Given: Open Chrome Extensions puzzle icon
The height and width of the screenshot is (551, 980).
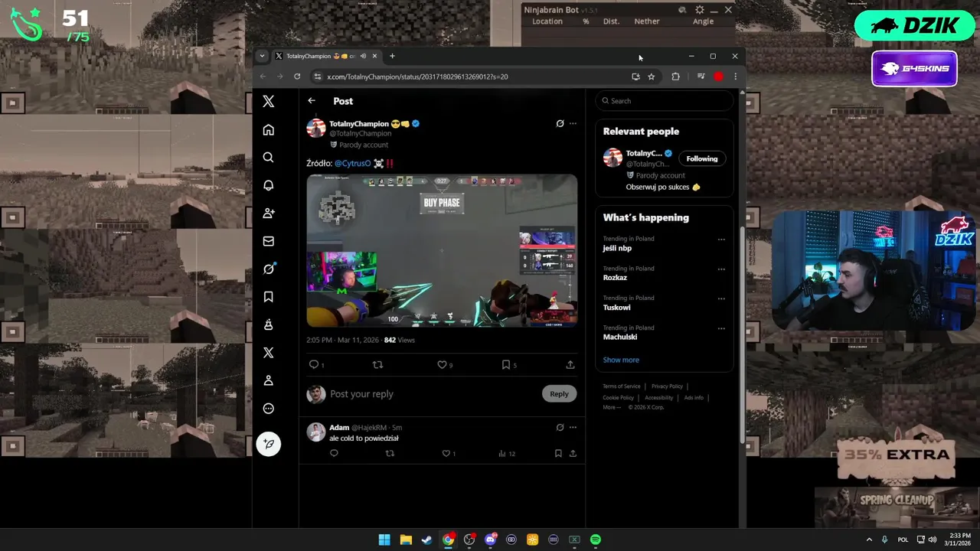Looking at the screenshot, I should click(675, 77).
